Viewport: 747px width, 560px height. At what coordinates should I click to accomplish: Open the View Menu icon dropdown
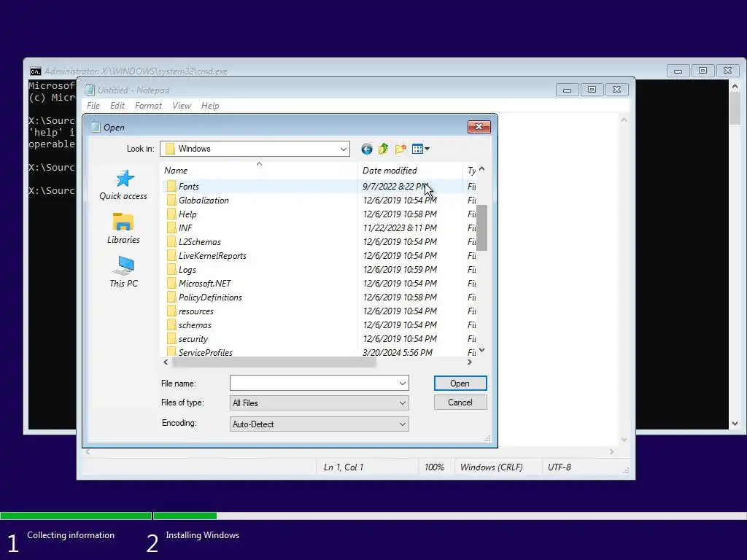click(x=421, y=149)
